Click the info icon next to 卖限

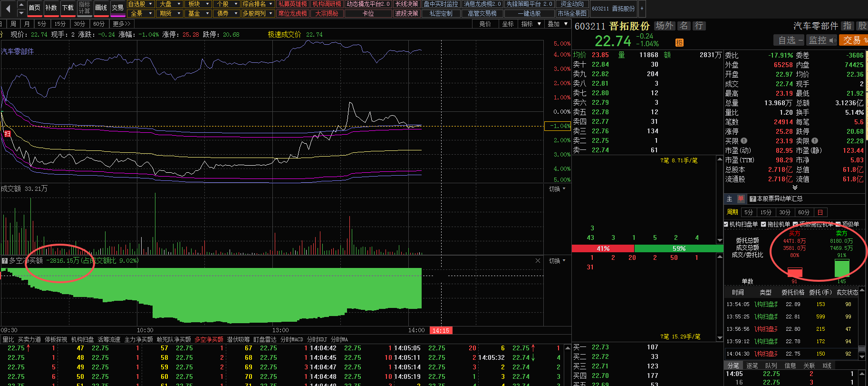click(x=815, y=141)
